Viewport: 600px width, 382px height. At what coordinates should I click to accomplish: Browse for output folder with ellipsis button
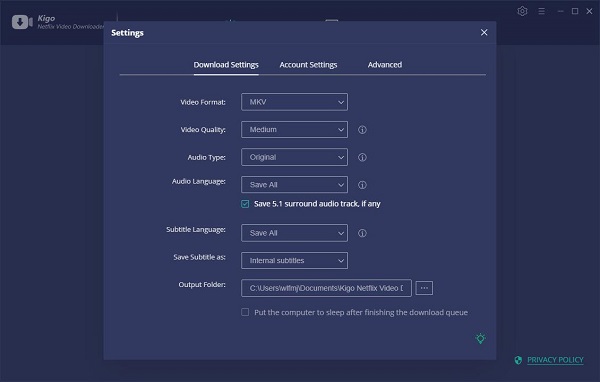coord(424,288)
